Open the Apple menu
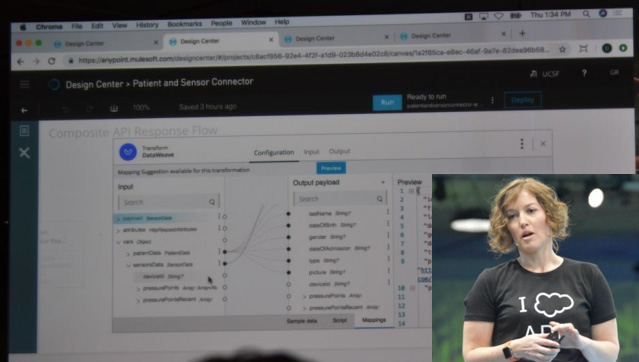 coord(23,27)
